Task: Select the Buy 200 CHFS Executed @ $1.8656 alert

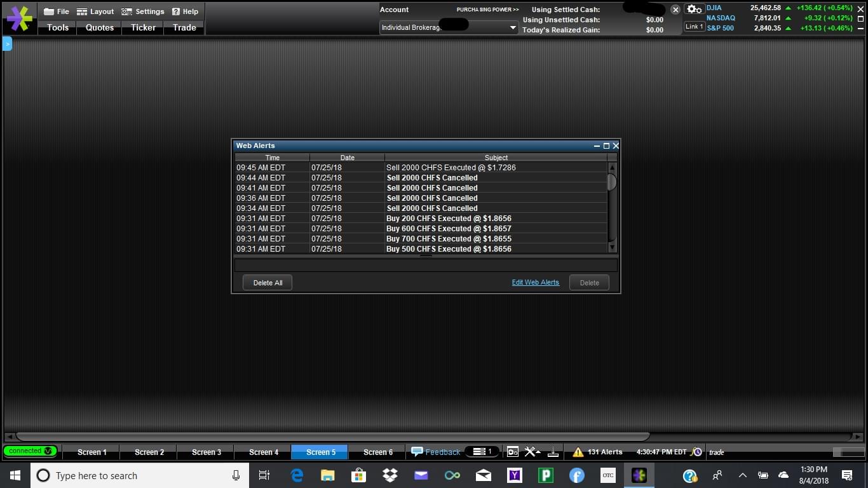Action: tap(421, 219)
